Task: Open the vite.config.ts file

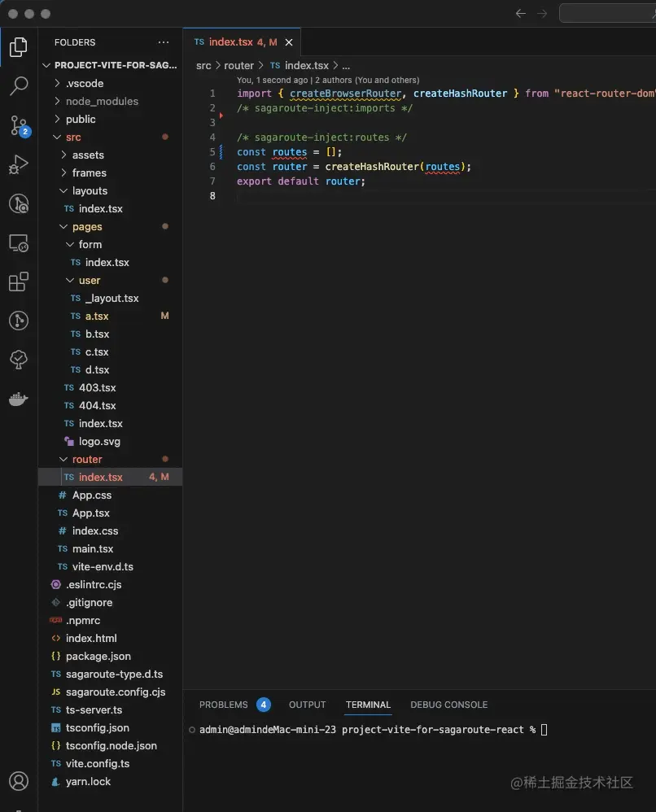Action: 111,764
